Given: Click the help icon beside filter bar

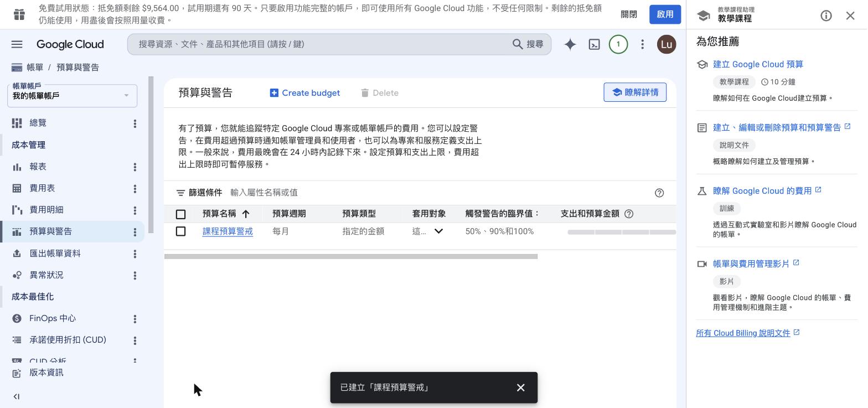Looking at the screenshot, I should pyautogui.click(x=659, y=193).
